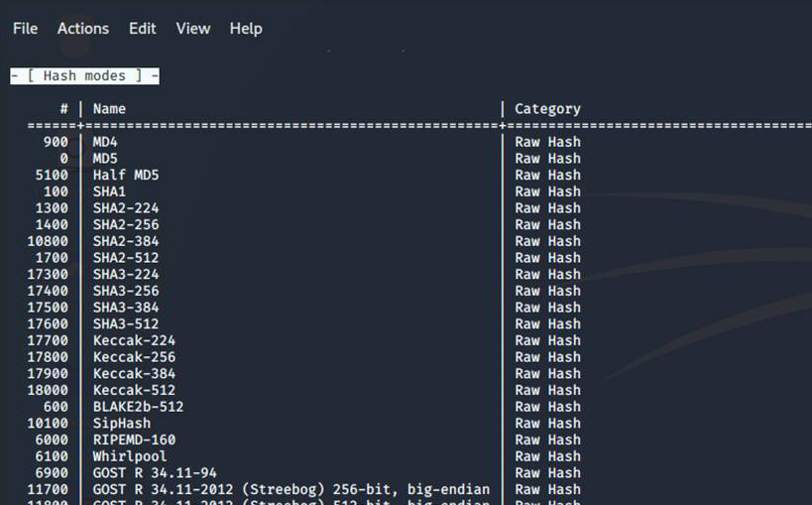
Task: Click the Category column header
Action: pos(547,109)
